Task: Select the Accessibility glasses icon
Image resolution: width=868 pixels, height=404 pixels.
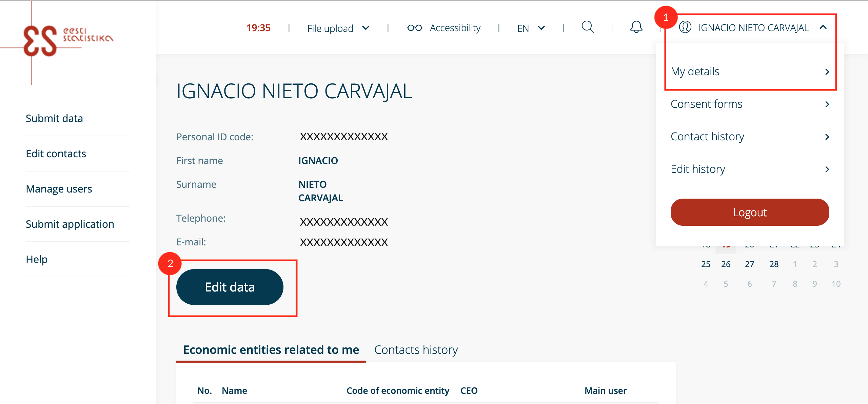Action: click(x=414, y=27)
